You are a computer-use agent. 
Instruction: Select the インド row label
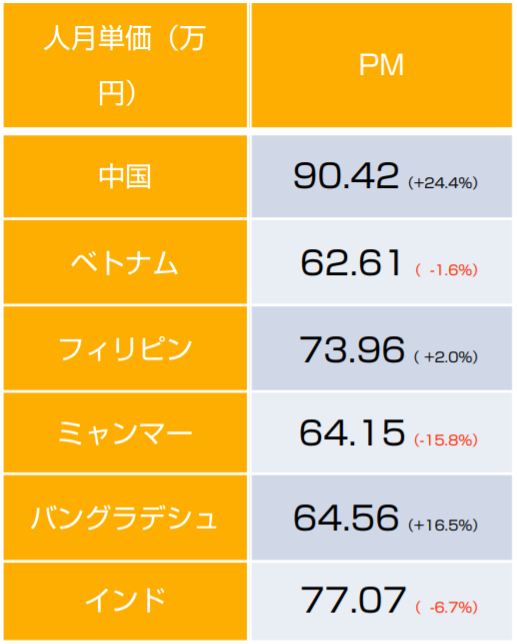point(125,601)
